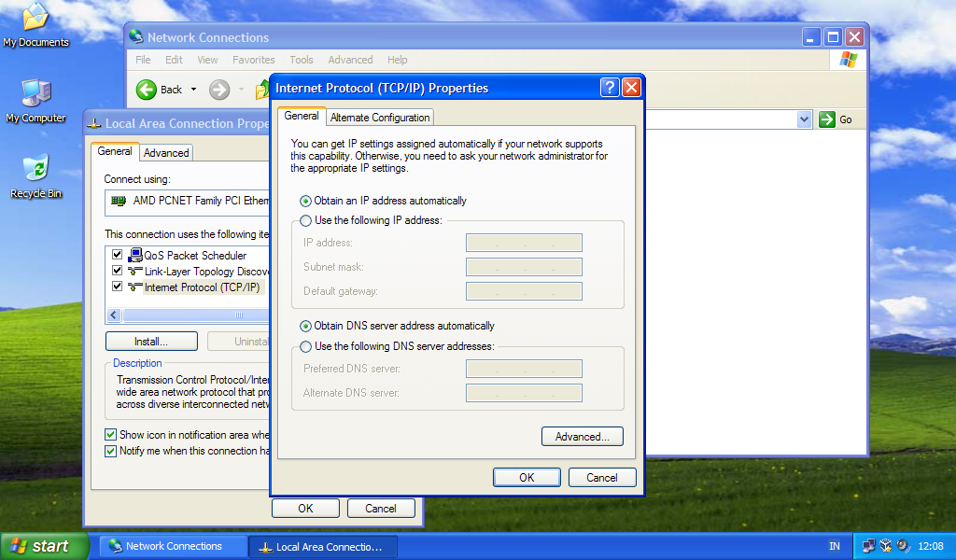Uncheck QoS Packet Scheduler checkbox
956x560 pixels.
point(117,254)
